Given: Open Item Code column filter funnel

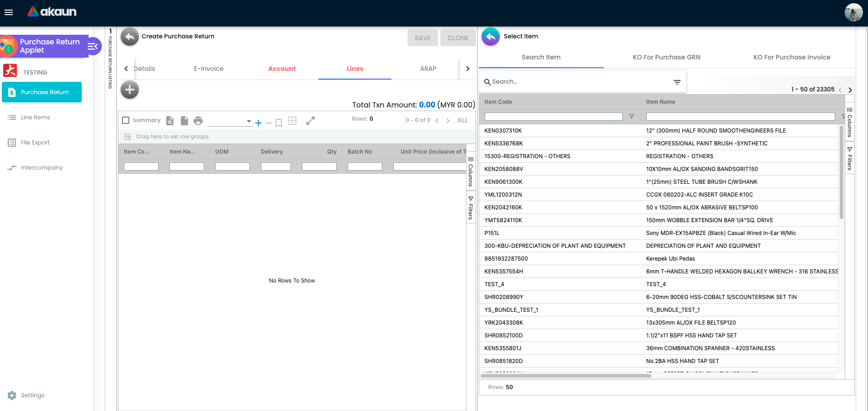Looking at the screenshot, I should coord(631,117).
